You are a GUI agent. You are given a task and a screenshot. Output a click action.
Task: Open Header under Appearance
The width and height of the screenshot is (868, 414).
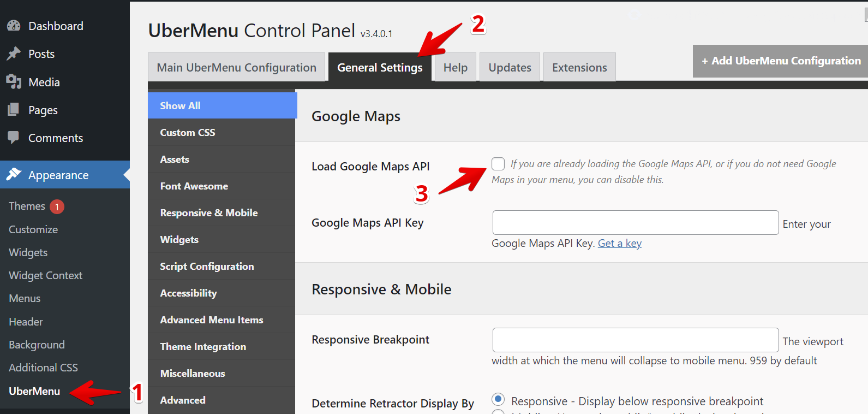click(x=26, y=322)
